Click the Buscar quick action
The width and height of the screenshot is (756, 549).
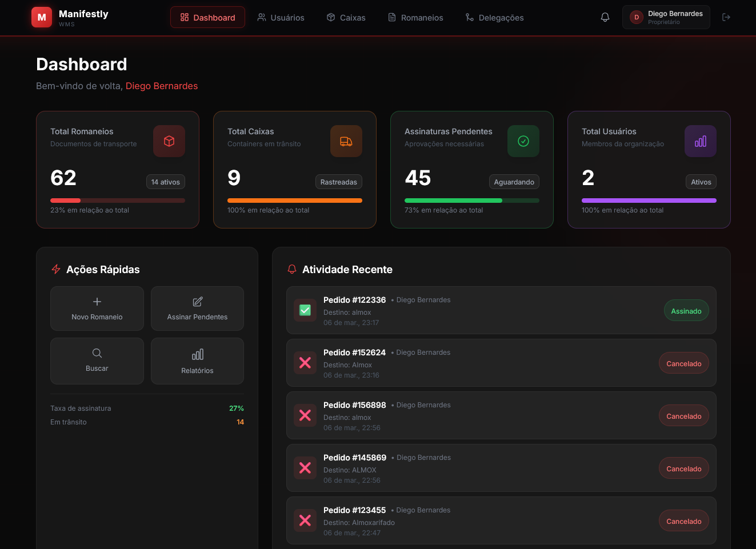(x=97, y=361)
